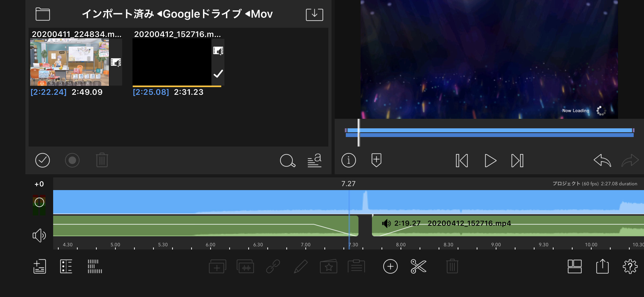
Task: Change the layout with panels icon
Action: pyautogui.click(x=574, y=266)
